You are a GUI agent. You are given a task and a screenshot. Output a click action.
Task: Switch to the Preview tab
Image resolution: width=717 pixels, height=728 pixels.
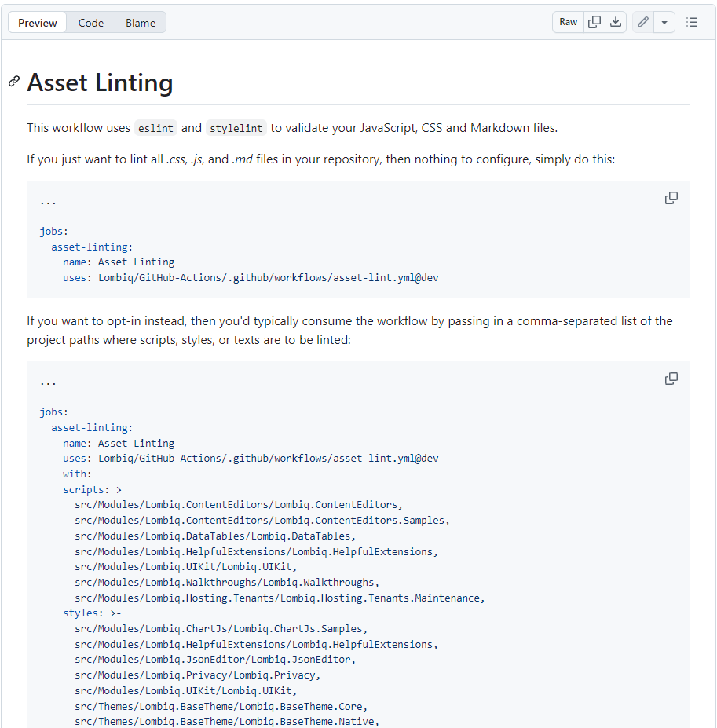click(x=37, y=22)
